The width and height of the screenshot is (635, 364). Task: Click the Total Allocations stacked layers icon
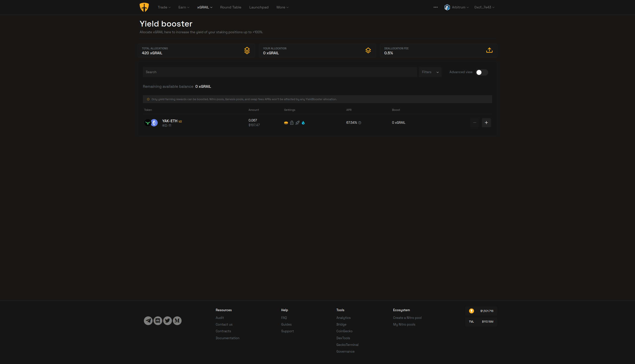coord(247,51)
